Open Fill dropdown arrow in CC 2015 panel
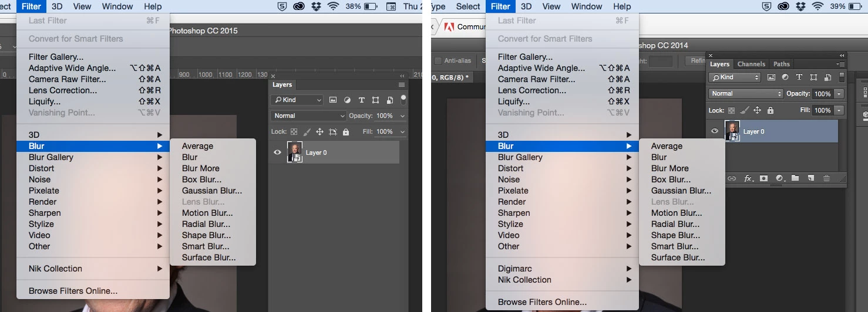The width and height of the screenshot is (868, 312). [x=402, y=132]
